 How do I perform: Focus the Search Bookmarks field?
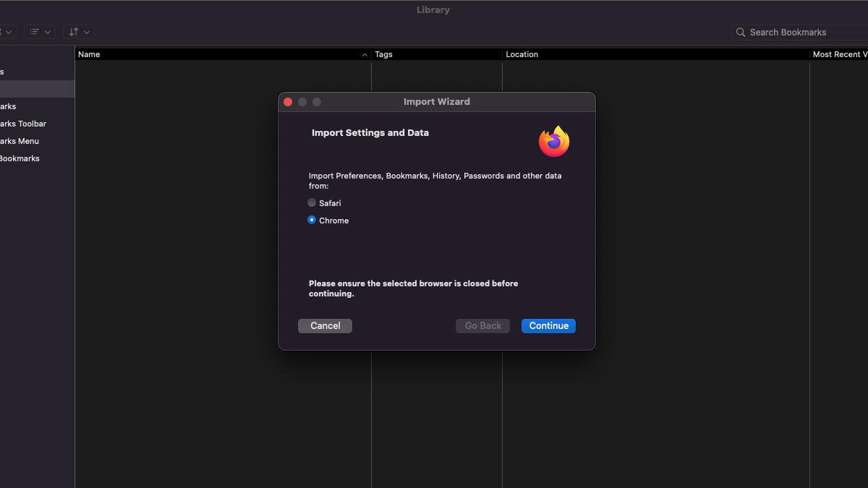pyautogui.click(x=799, y=32)
